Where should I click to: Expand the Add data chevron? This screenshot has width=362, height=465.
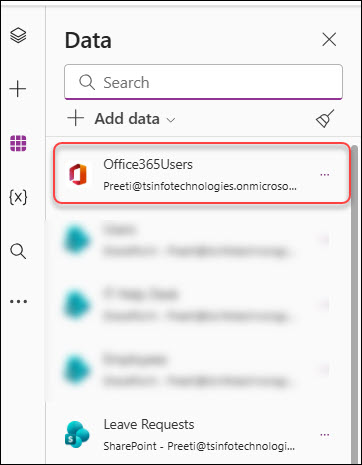[171, 120]
